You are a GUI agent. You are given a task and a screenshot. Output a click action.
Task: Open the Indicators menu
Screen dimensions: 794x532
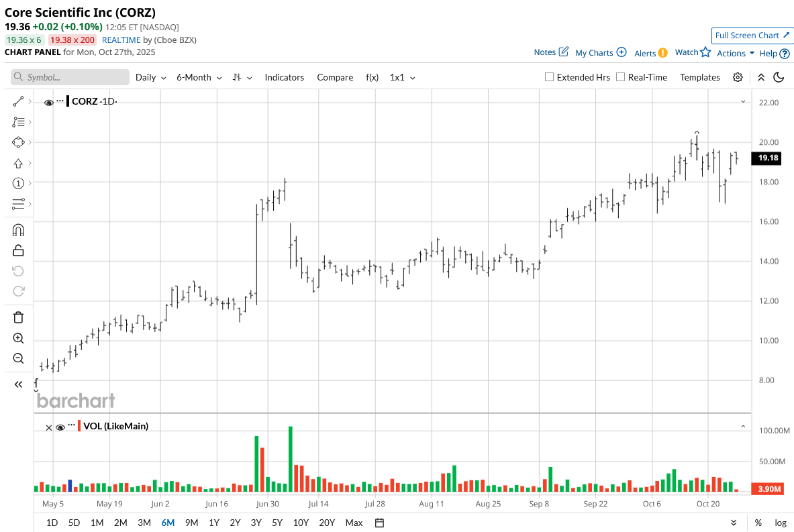pyautogui.click(x=284, y=77)
